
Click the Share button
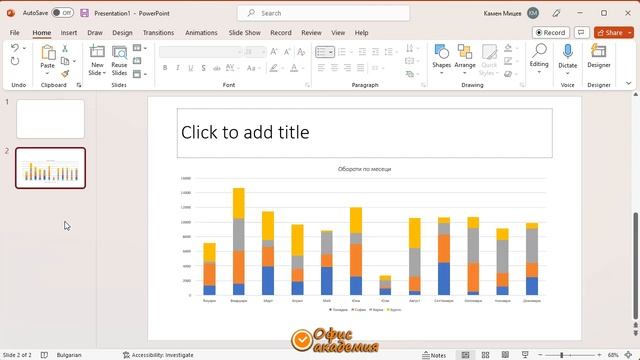pyautogui.click(x=610, y=32)
